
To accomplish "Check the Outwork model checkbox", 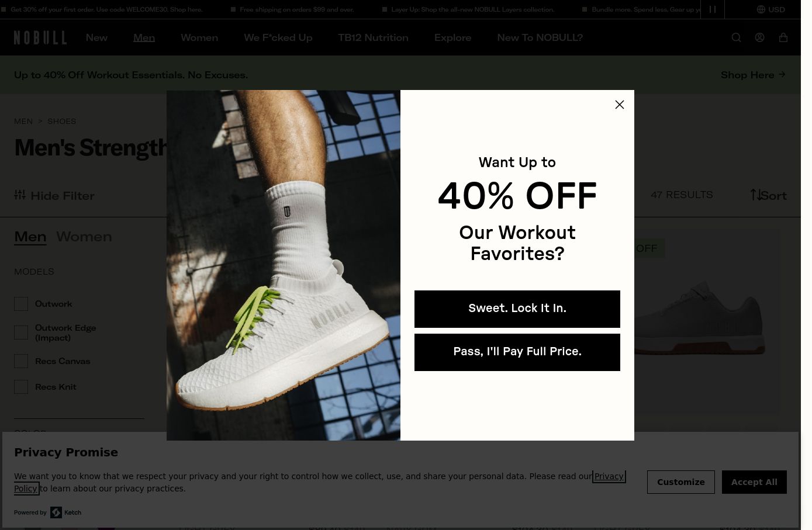I will click(x=21, y=304).
